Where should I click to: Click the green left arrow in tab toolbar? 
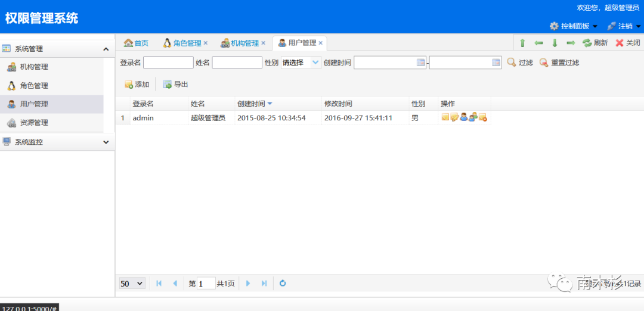(539, 43)
